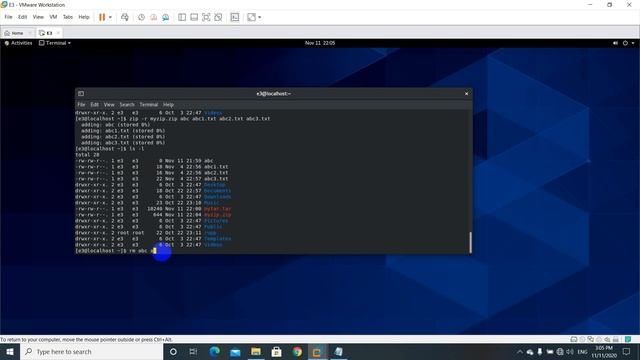
Task: Click the stretch guest display icon
Action: (x=251, y=17)
